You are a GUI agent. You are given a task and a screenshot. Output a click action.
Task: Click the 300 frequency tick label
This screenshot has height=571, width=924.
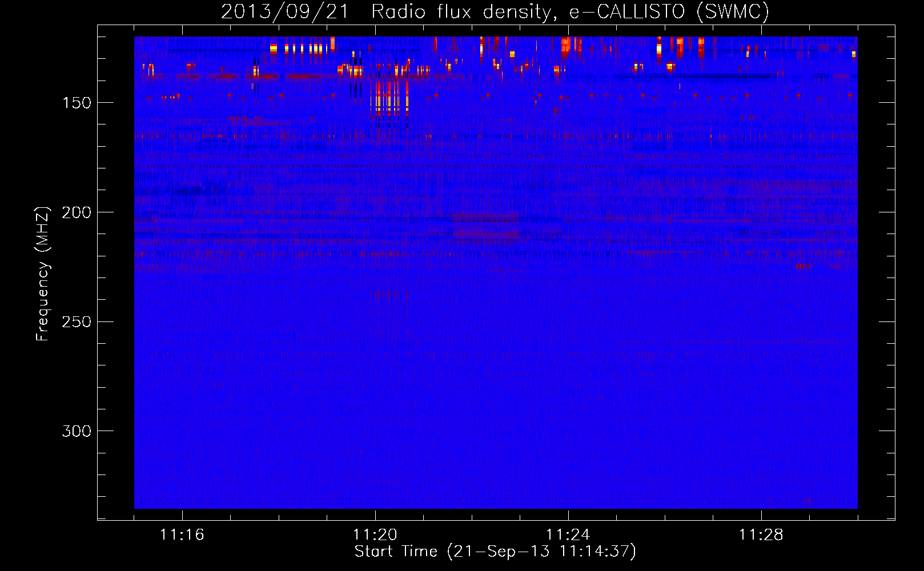(x=77, y=431)
